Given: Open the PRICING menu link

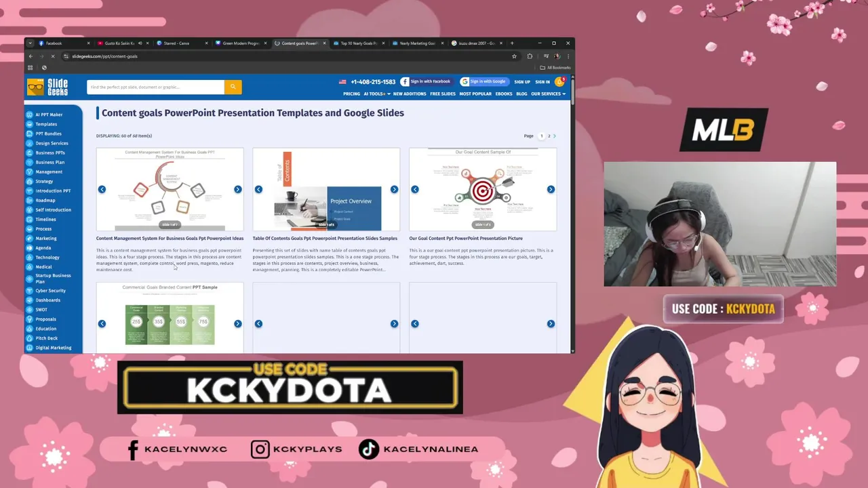Looking at the screenshot, I should point(351,94).
